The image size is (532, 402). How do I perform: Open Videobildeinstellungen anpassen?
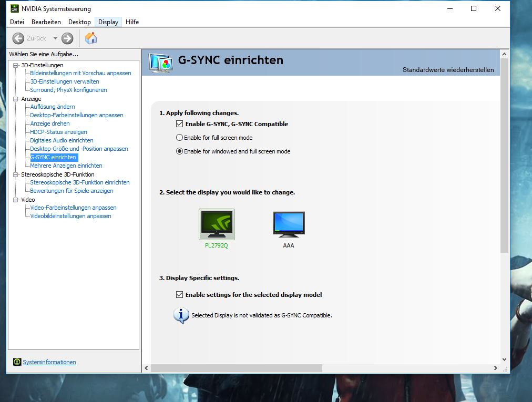tap(70, 216)
